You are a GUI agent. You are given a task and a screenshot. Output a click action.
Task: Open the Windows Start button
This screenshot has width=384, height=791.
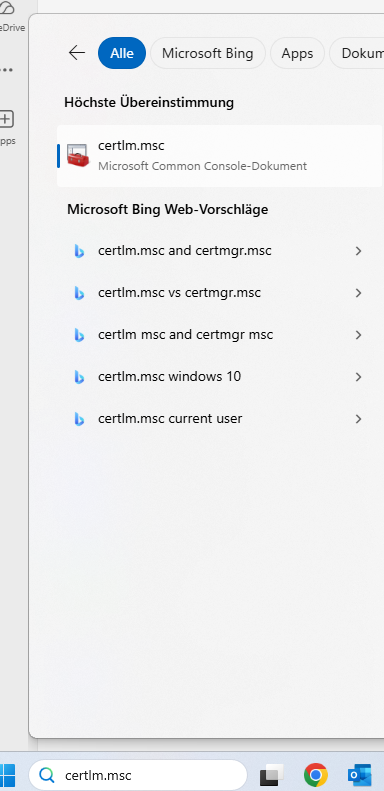8,775
